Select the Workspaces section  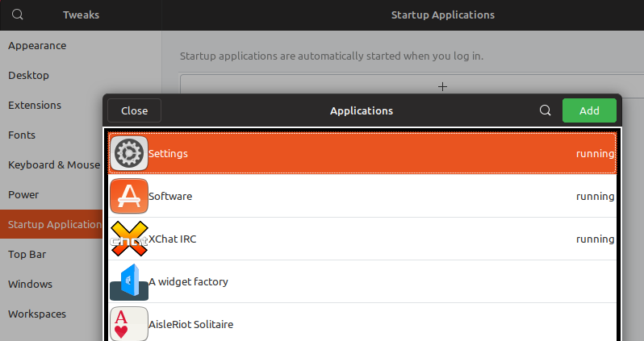[x=37, y=314]
